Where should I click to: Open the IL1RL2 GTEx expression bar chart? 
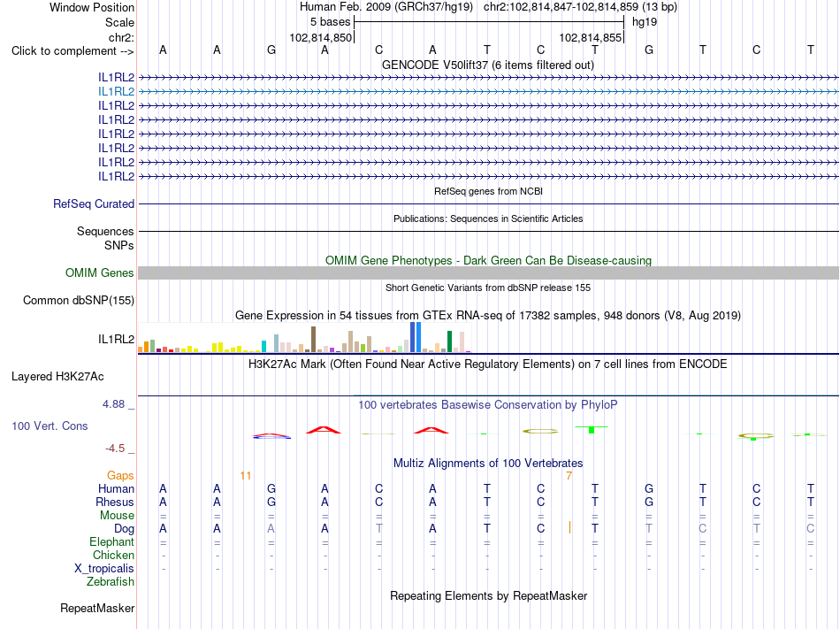pyautogui.click(x=305, y=338)
